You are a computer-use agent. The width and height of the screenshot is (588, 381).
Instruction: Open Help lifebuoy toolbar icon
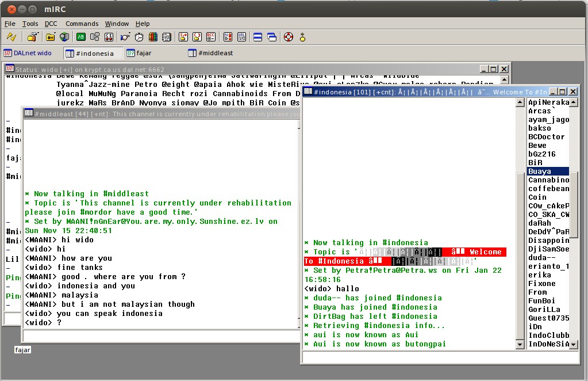tap(289, 37)
